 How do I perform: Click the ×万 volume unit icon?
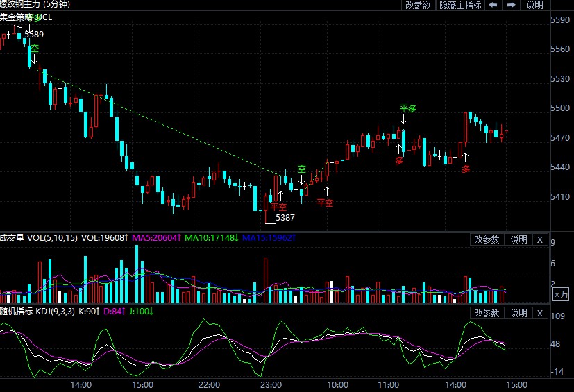[561, 295]
